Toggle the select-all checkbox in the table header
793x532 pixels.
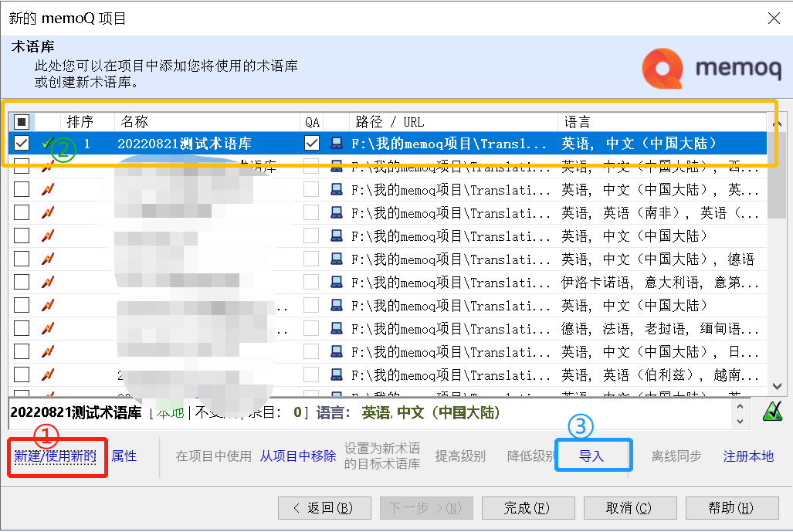22,122
